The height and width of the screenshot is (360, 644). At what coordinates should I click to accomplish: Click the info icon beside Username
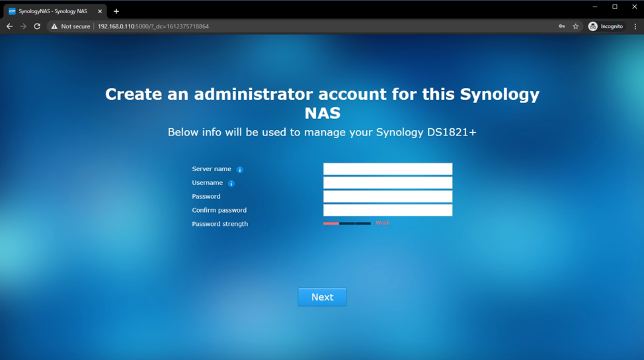[x=231, y=184]
